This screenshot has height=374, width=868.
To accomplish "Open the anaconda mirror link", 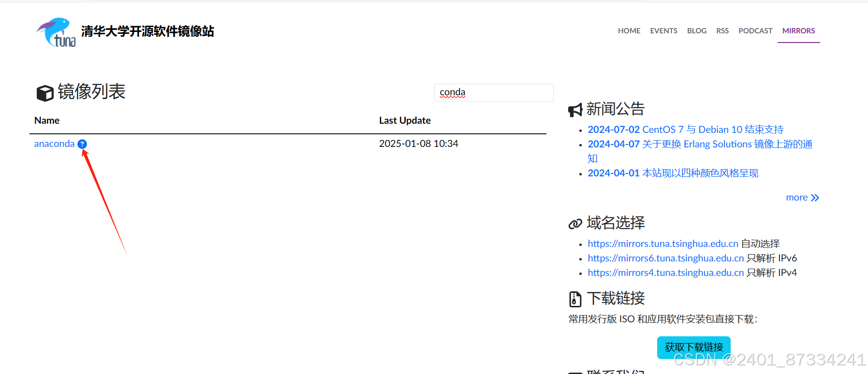I will pos(54,144).
